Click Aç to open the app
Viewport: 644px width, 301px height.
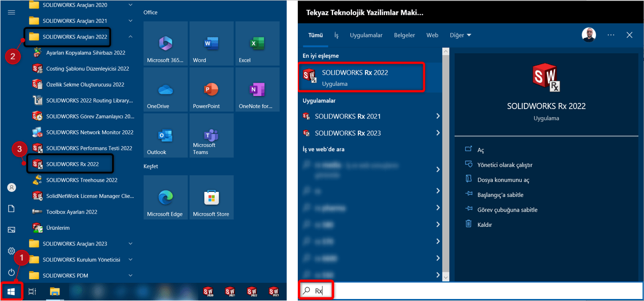(480, 150)
